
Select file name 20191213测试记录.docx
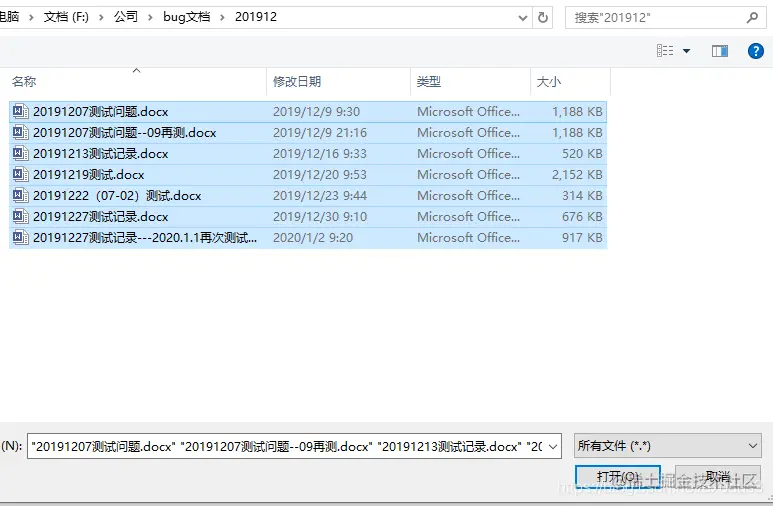point(101,154)
